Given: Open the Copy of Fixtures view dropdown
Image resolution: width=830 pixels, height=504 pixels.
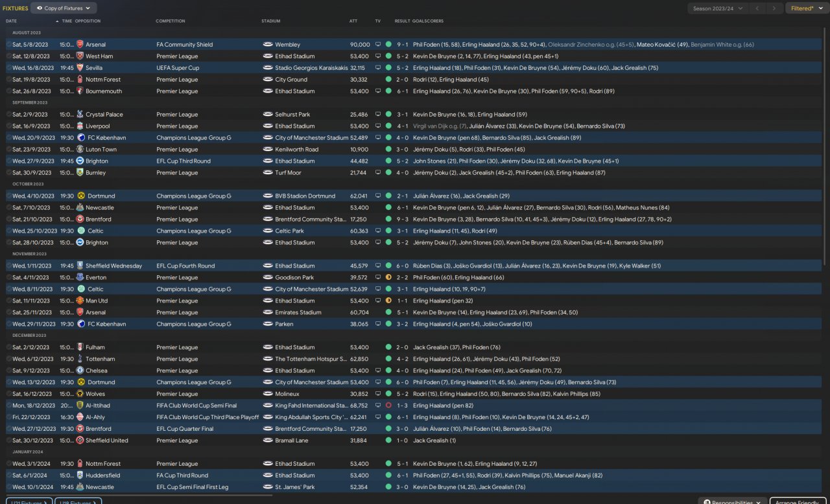Looking at the screenshot, I should (64, 8).
